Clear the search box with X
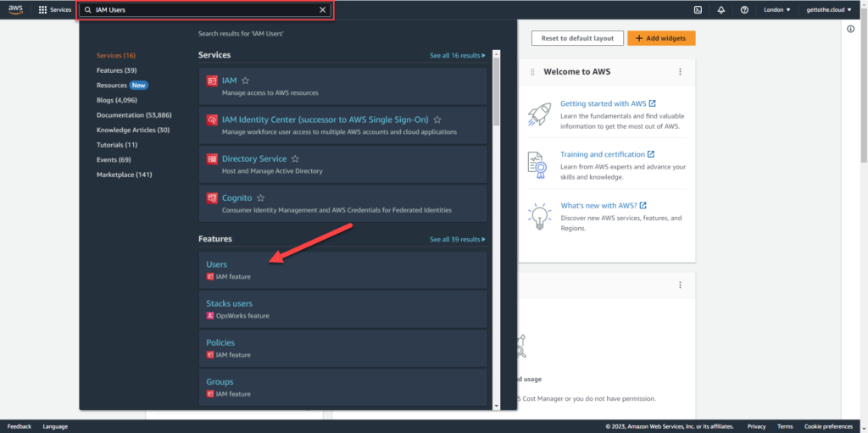Viewport: 868px width, 433px height. (x=323, y=10)
